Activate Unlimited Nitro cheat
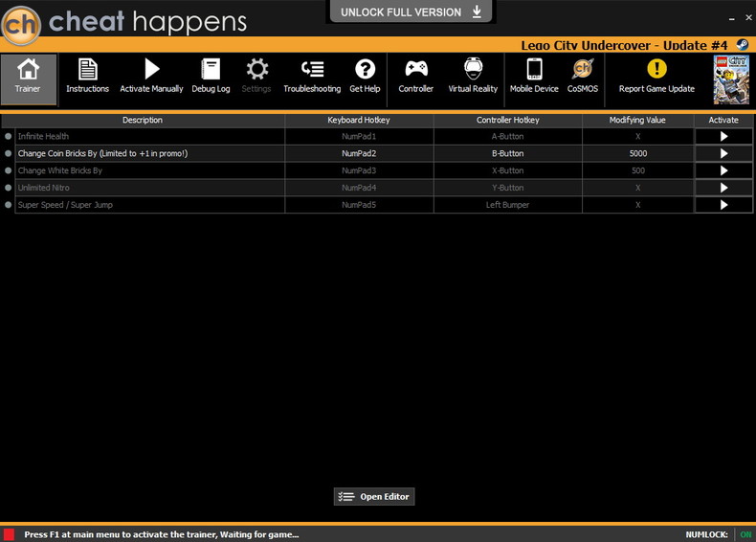Screen dimensions: 756x542 pos(723,188)
